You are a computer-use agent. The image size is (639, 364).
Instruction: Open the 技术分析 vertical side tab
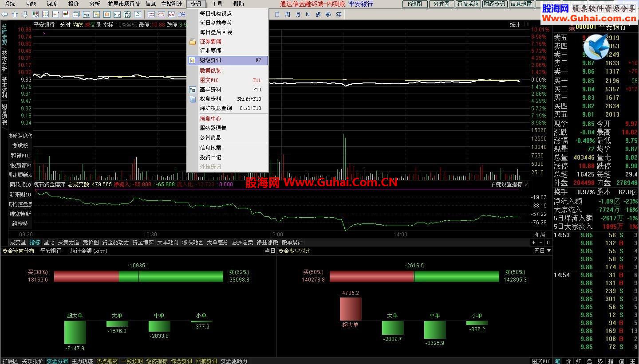[4, 62]
